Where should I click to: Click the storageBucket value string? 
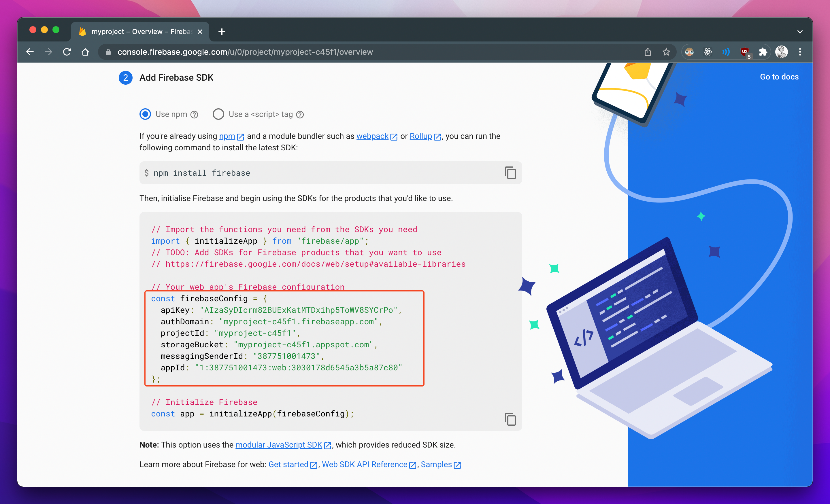[x=303, y=344]
